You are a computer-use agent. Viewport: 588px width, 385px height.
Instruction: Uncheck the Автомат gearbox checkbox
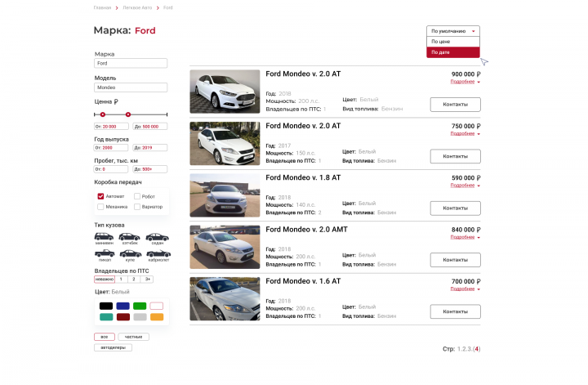click(100, 196)
